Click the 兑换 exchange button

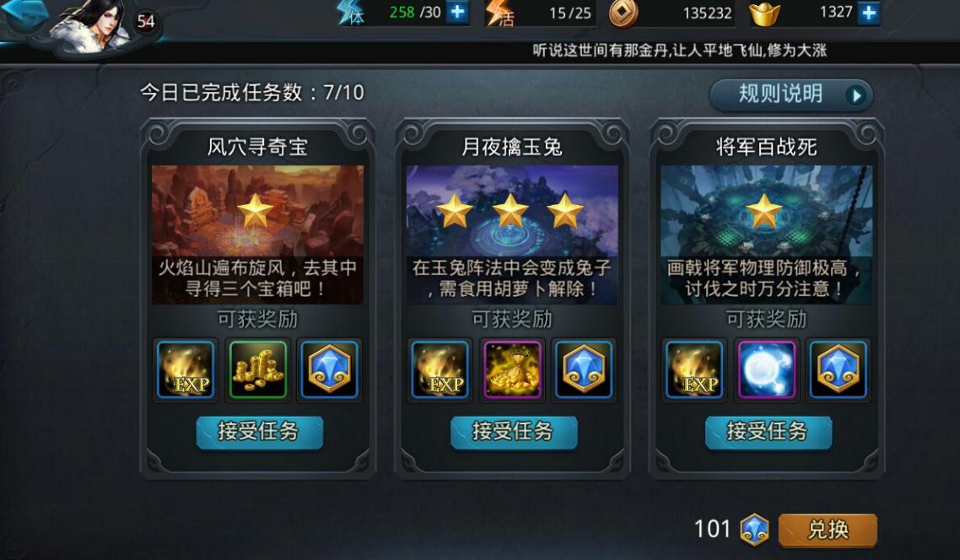coord(828,530)
